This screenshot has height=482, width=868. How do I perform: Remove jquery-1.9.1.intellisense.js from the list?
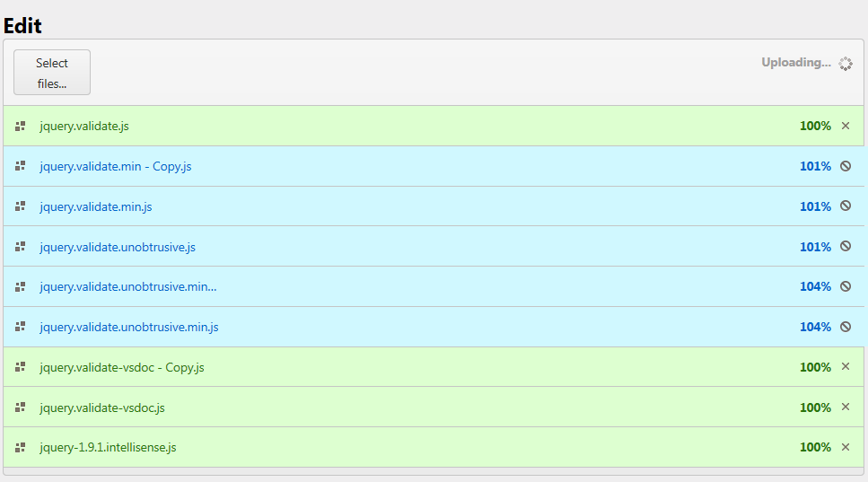tap(846, 447)
